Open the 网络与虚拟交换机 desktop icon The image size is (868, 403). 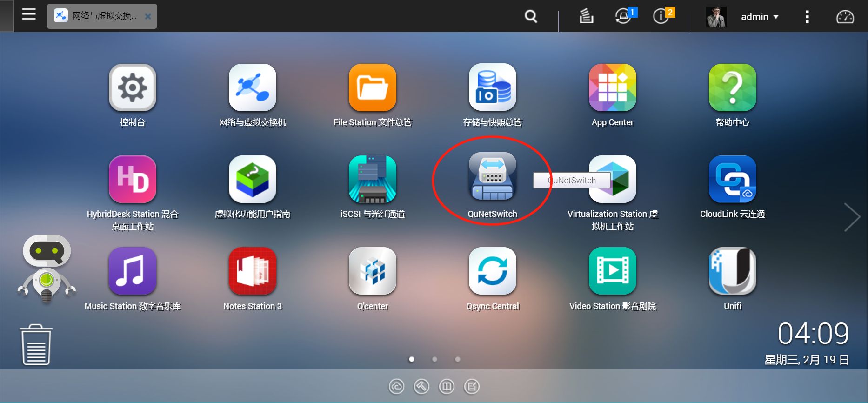click(253, 87)
